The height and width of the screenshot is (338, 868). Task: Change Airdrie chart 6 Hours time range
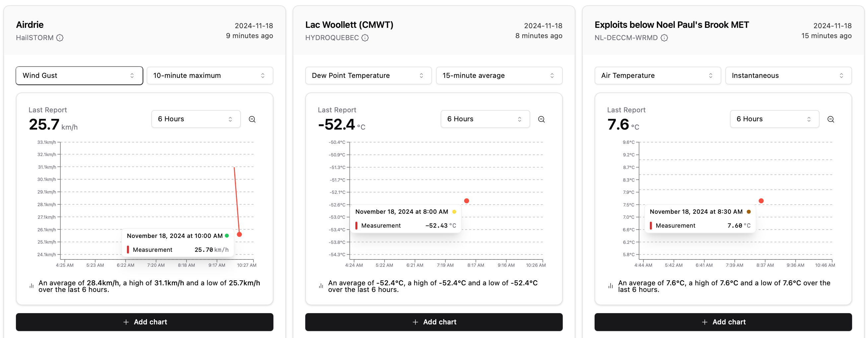196,119
